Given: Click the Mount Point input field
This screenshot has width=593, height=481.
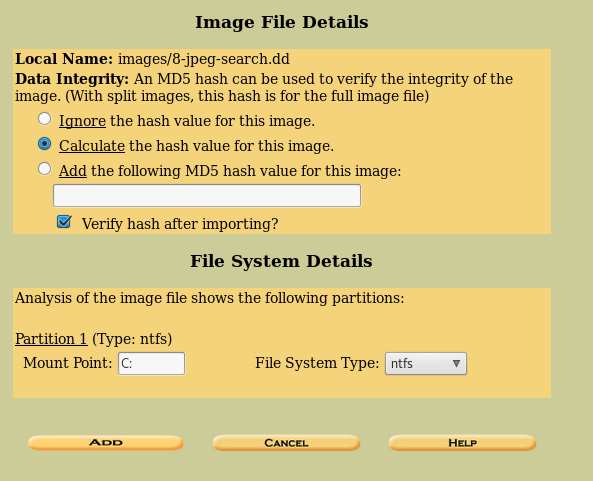Looking at the screenshot, I should click(x=151, y=363).
